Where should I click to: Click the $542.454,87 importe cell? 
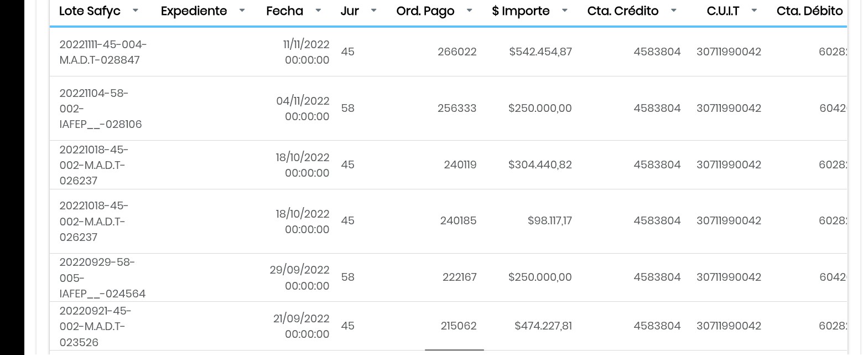540,52
